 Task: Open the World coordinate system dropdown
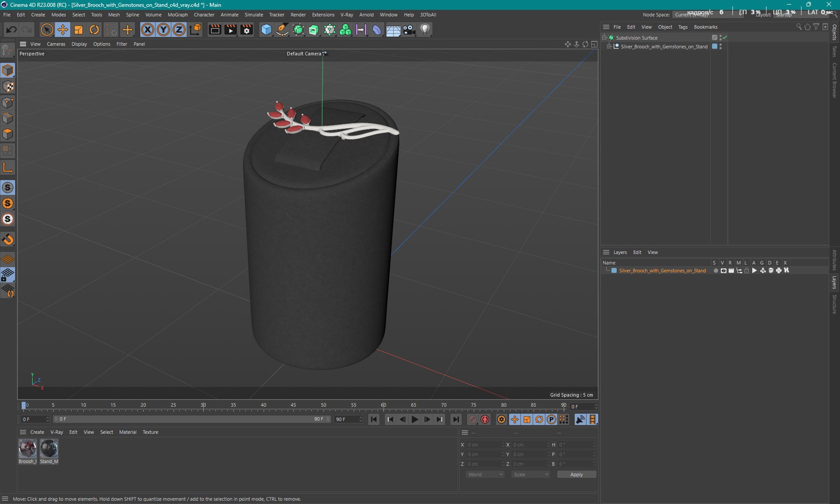[485, 475]
